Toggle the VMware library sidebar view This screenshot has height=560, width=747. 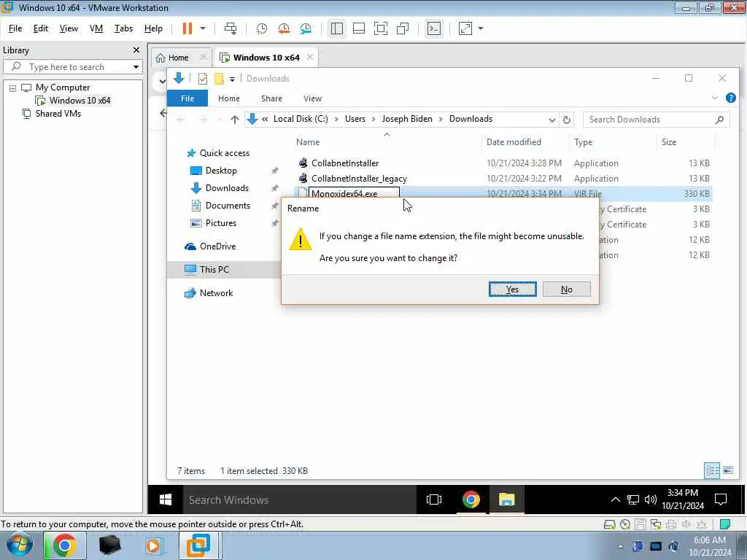click(x=337, y=28)
